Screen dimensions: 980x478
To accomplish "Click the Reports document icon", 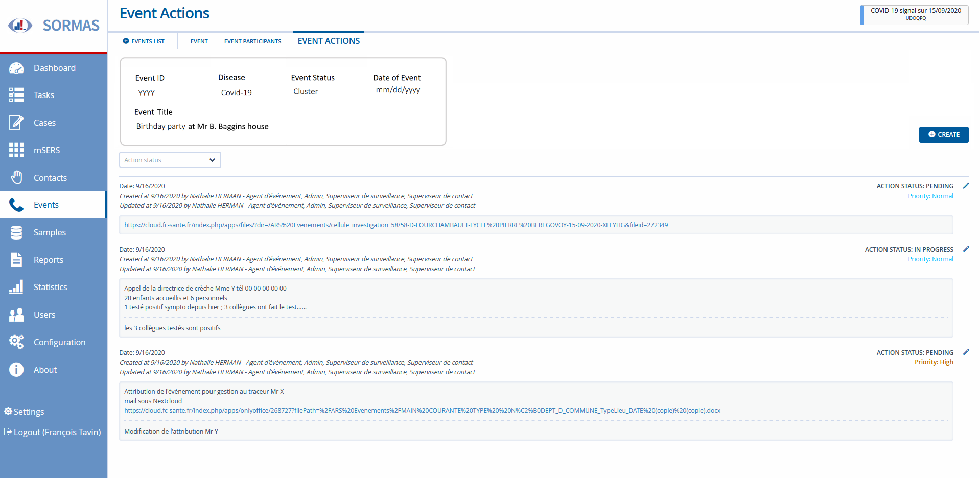I will click(16, 260).
